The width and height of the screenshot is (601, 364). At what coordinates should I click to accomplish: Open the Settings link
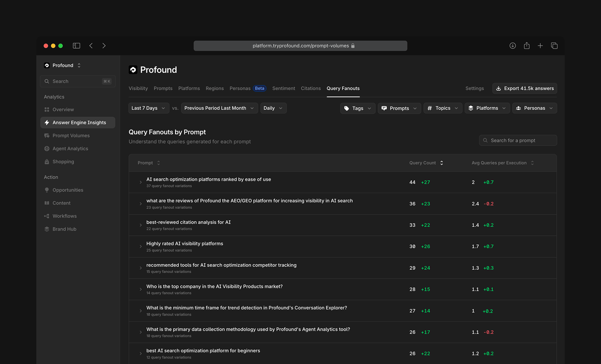tap(474, 88)
